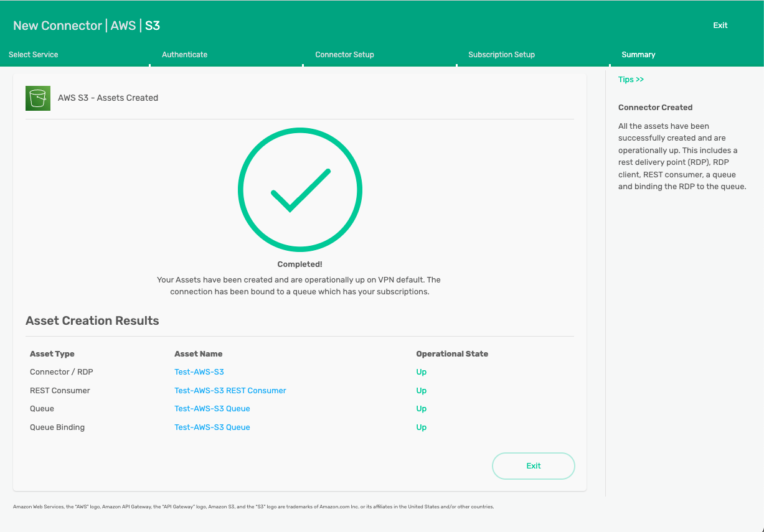Select the Summary step indicator
The height and width of the screenshot is (532, 764).
coord(638,55)
